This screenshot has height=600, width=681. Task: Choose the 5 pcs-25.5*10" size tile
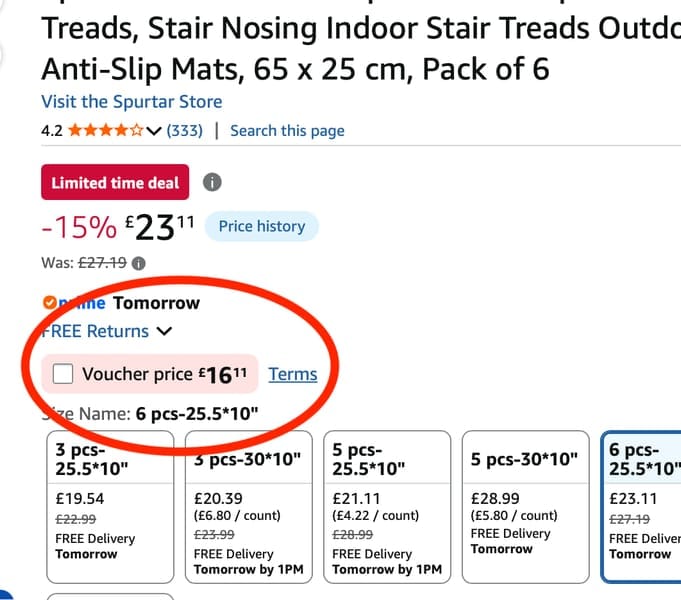tap(387, 507)
